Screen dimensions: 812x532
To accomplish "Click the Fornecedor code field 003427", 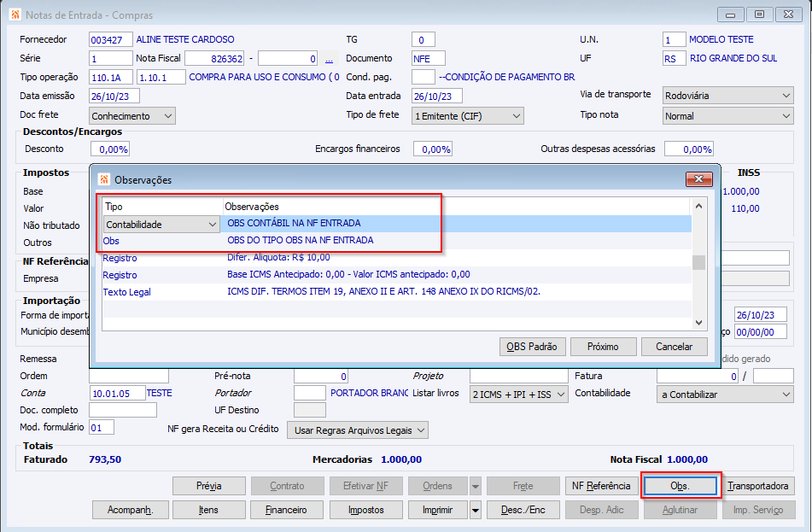I will (110, 40).
